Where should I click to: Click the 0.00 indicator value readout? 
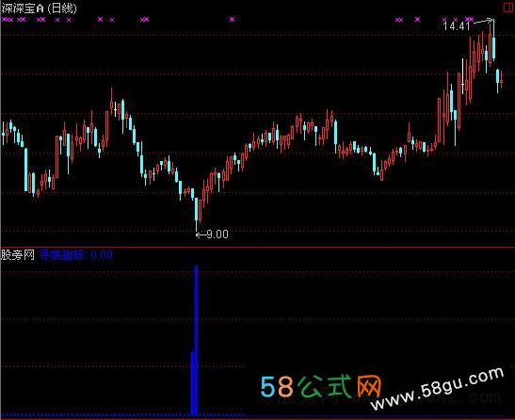(102, 255)
